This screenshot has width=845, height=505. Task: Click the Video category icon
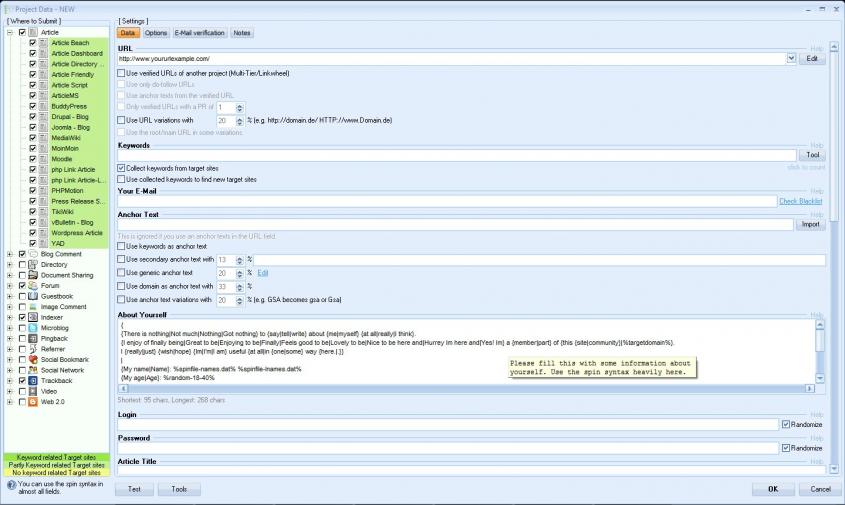tap(33, 391)
